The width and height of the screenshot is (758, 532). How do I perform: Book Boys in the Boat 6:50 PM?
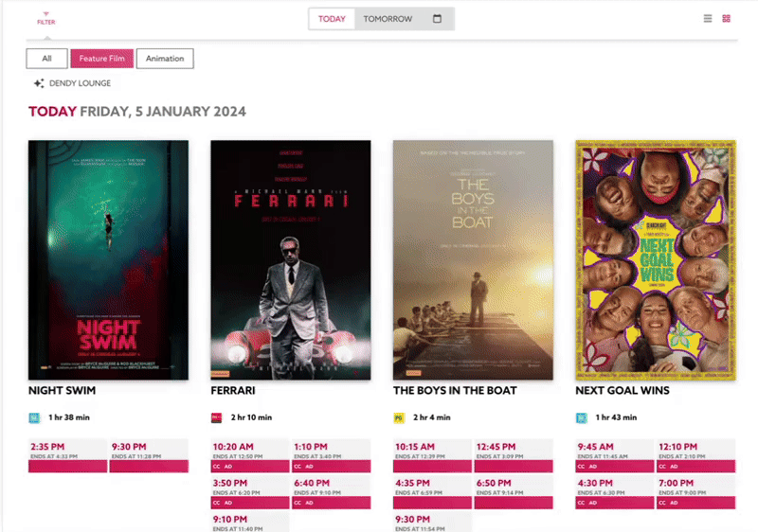[x=514, y=492]
